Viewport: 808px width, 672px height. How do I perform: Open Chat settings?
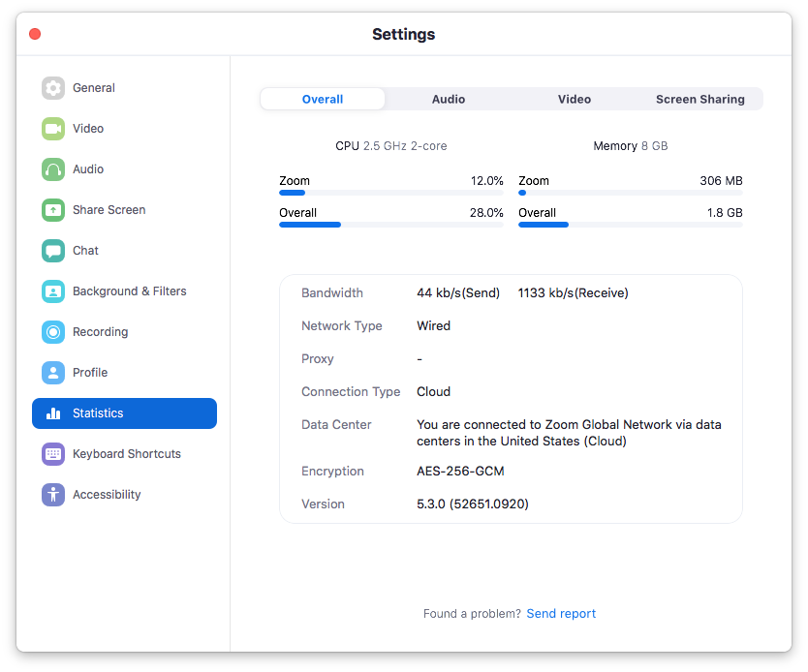click(85, 251)
